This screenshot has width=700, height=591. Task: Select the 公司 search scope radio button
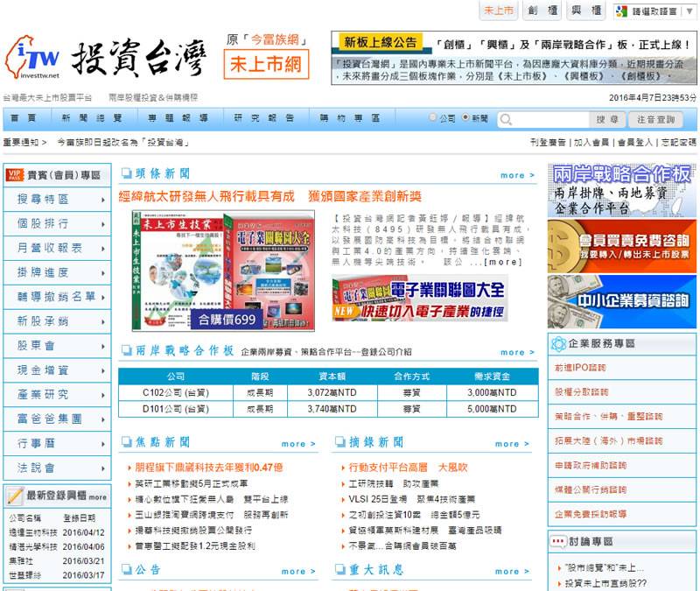tap(432, 117)
